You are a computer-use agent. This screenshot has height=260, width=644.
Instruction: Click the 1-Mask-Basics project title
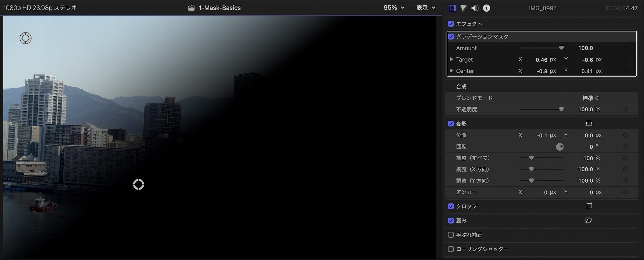[220, 8]
